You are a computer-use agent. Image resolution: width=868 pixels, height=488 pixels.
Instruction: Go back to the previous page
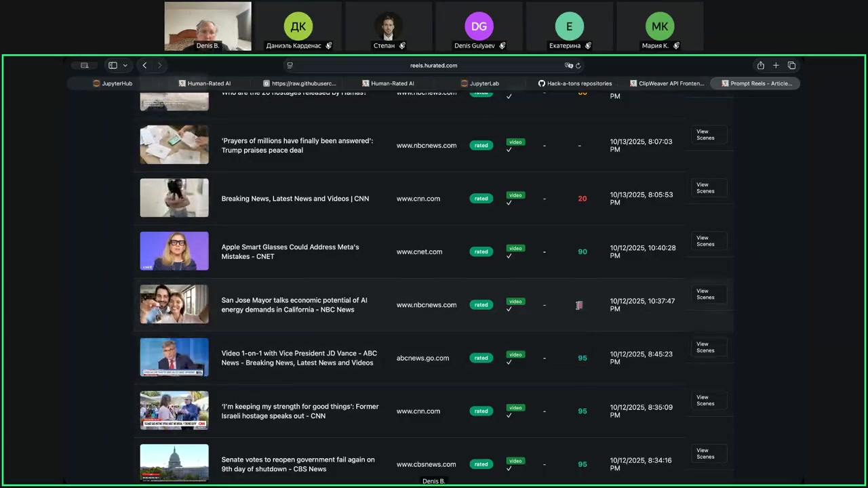tap(144, 66)
